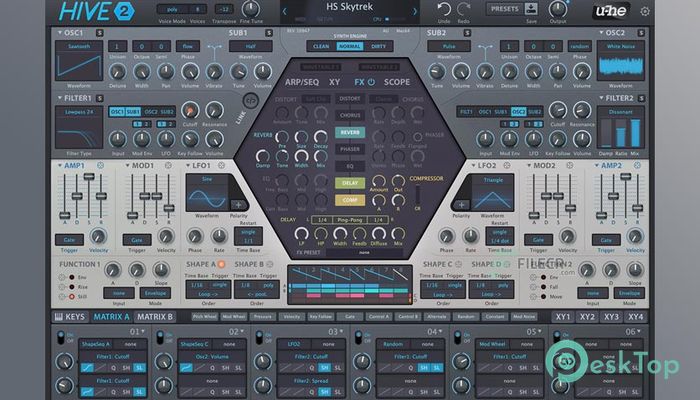Select the COMP effect button
The image size is (700, 400).
pyautogui.click(x=350, y=200)
